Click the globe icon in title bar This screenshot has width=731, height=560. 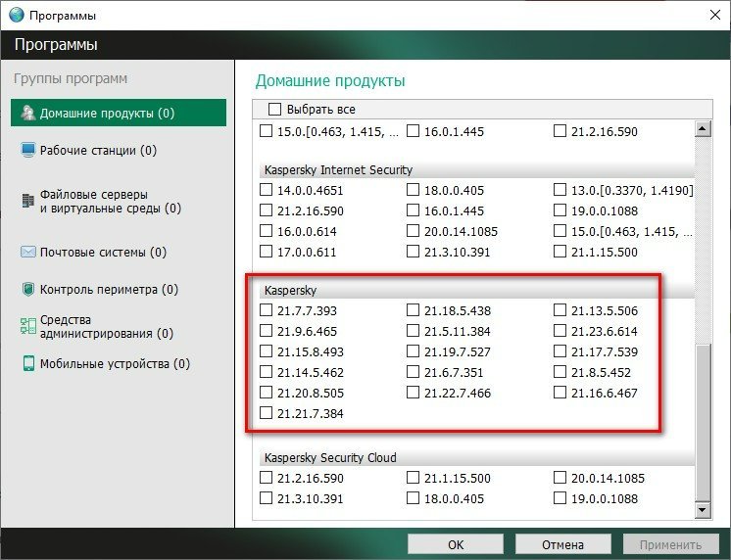[17, 15]
